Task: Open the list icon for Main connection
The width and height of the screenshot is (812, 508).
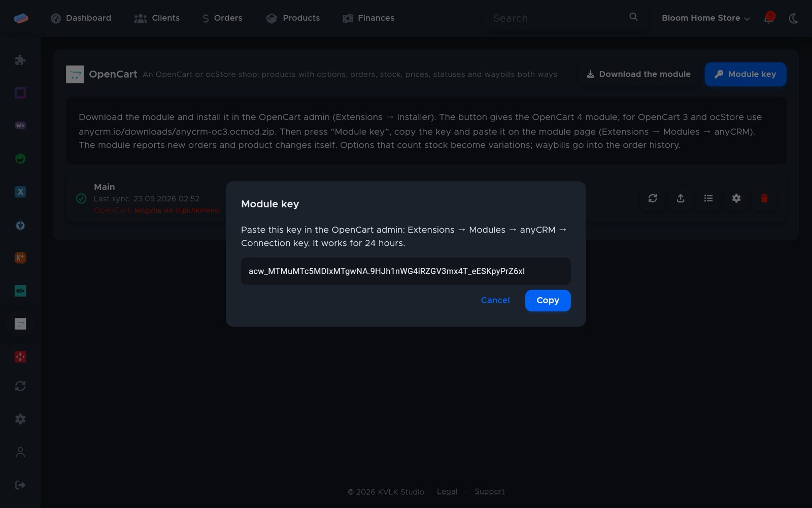Action: pyautogui.click(x=708, y=198)
